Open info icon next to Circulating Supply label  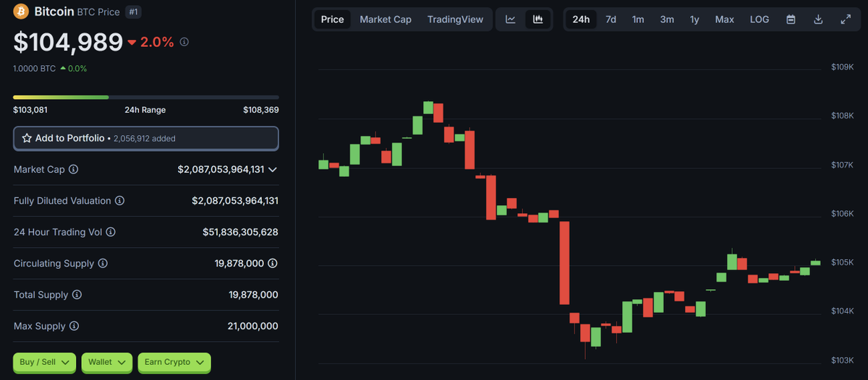tap(103, 264)
